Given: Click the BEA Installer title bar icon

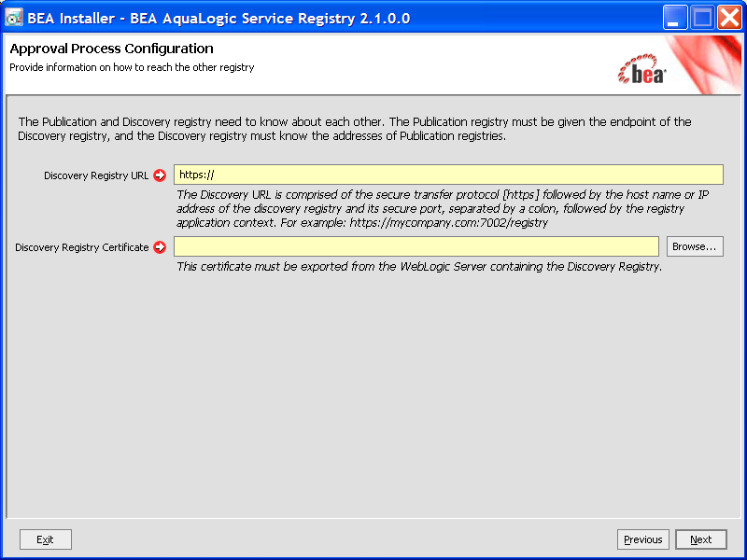Looking at the screenshot, I should point(13,18).
